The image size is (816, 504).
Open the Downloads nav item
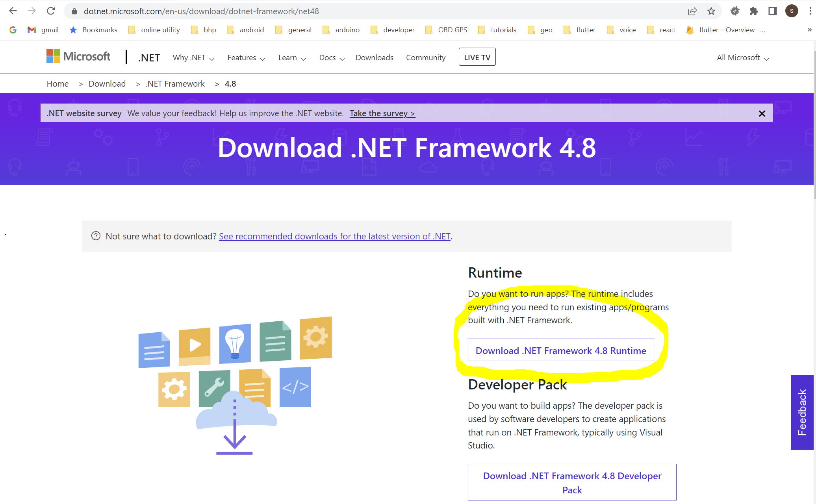374,58
